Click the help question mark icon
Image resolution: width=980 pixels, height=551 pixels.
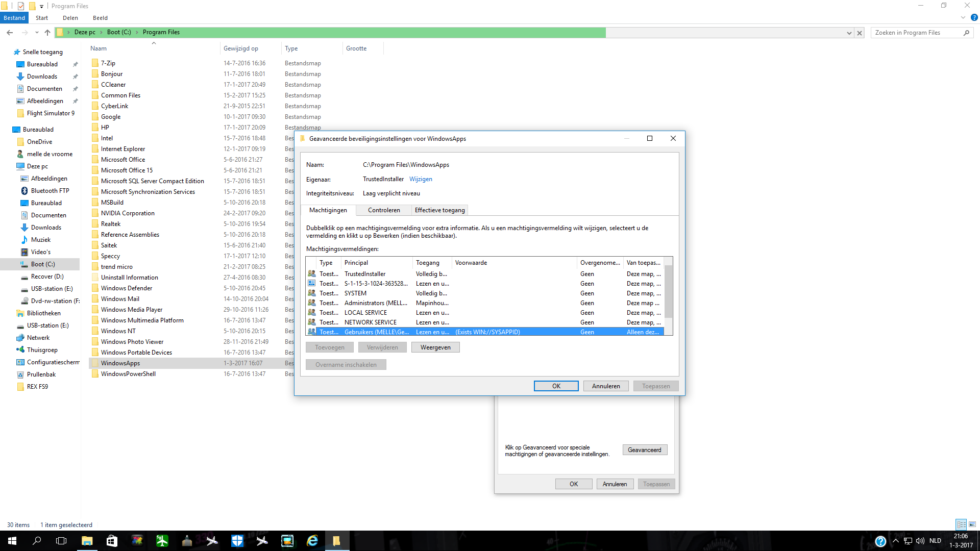pos(974,18)
